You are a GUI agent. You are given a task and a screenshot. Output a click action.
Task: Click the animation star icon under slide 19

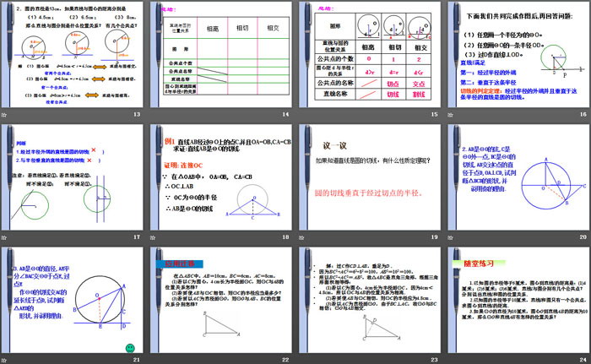pos(302,237)
